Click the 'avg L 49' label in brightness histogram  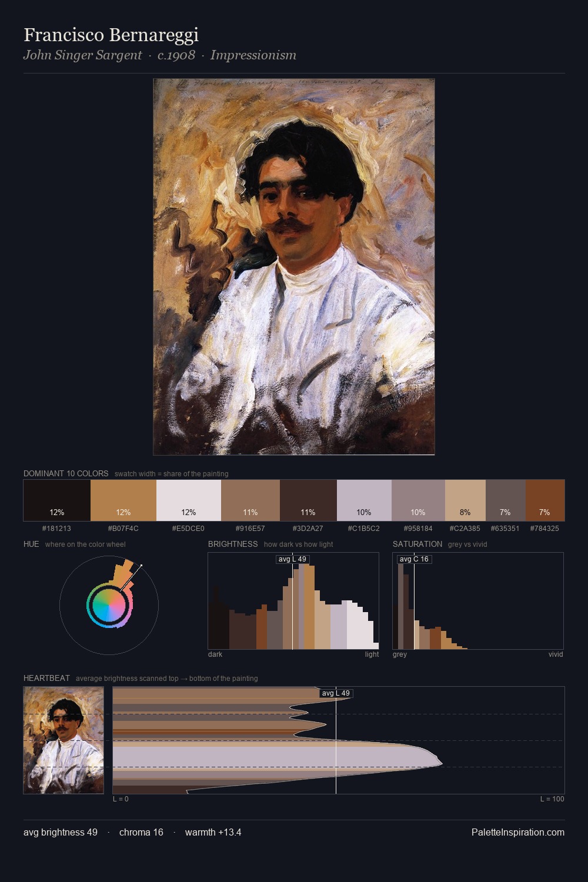click(x=292, y=559)
